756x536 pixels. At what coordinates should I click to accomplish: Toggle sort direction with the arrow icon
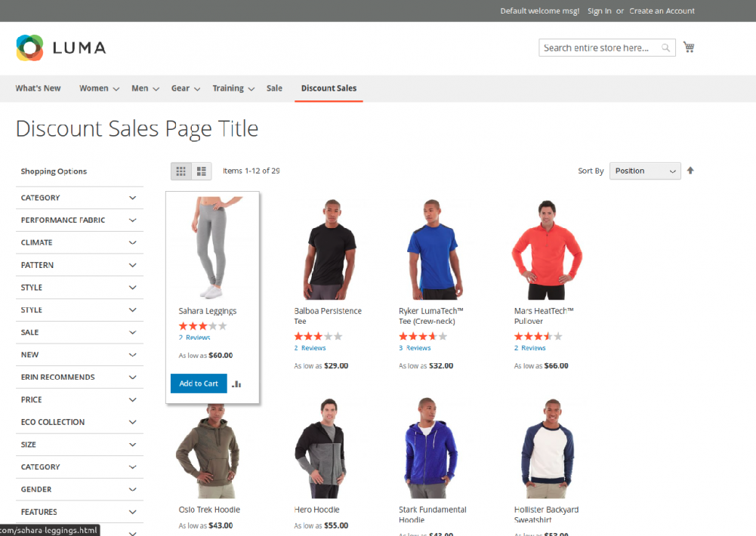pyautogui.click(x=690, y=171)
